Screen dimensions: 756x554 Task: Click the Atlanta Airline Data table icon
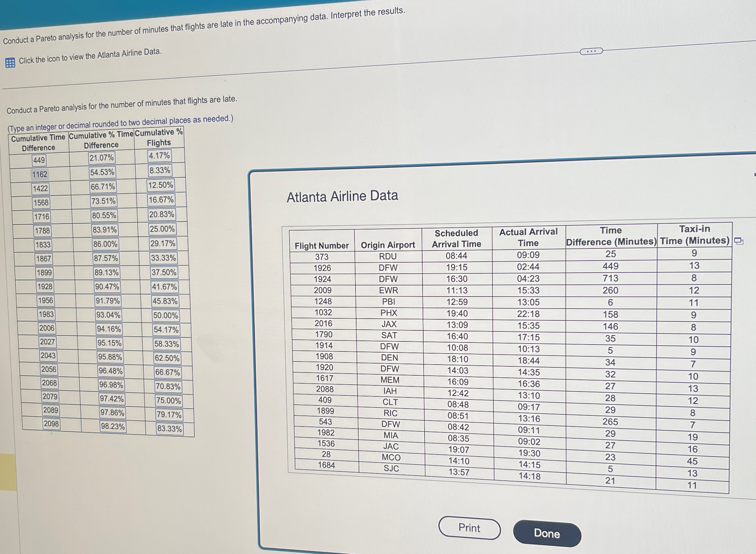10,63
